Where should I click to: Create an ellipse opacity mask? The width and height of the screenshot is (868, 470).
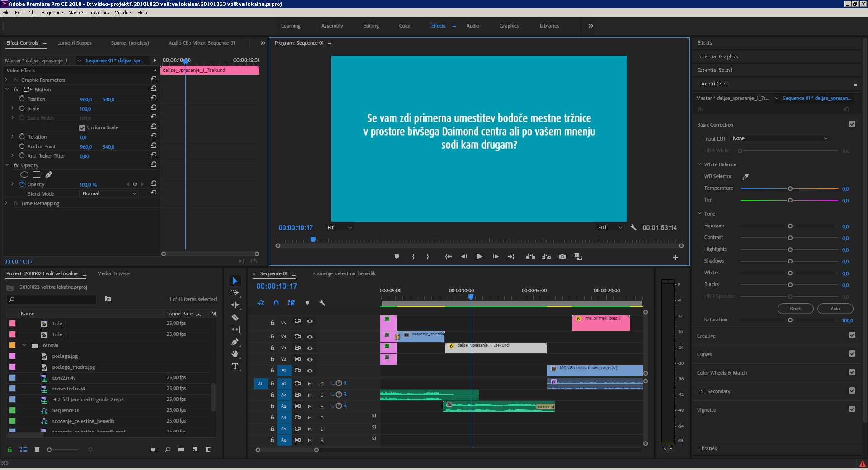[x=24, y=174]
